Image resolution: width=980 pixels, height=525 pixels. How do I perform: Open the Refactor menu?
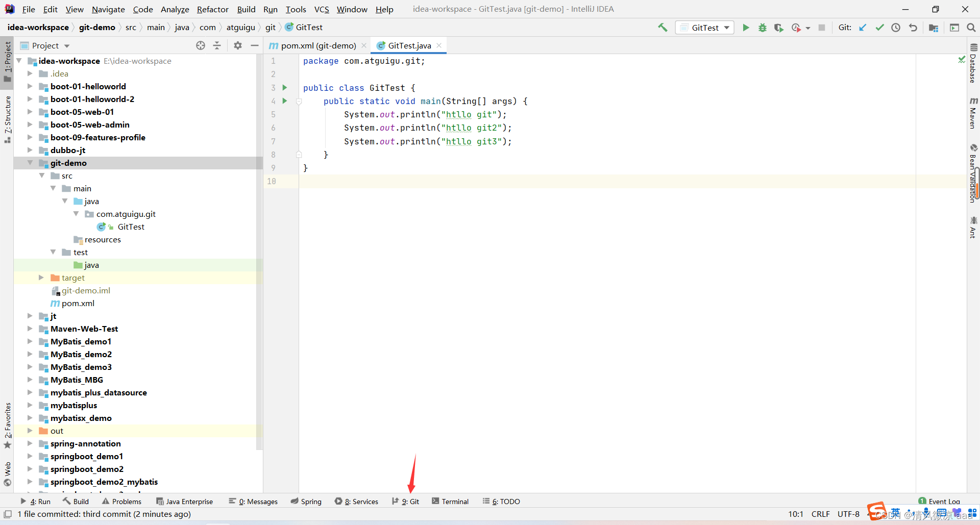coord(213,9)
